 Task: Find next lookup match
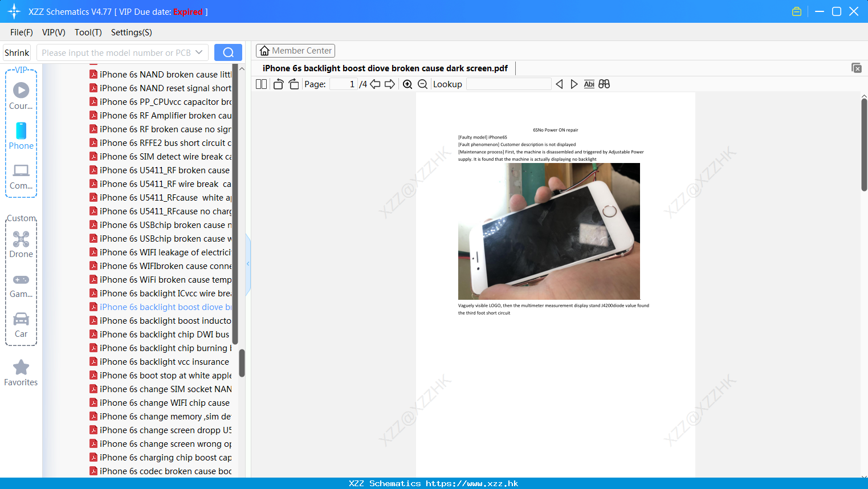[x=574, y=84]
